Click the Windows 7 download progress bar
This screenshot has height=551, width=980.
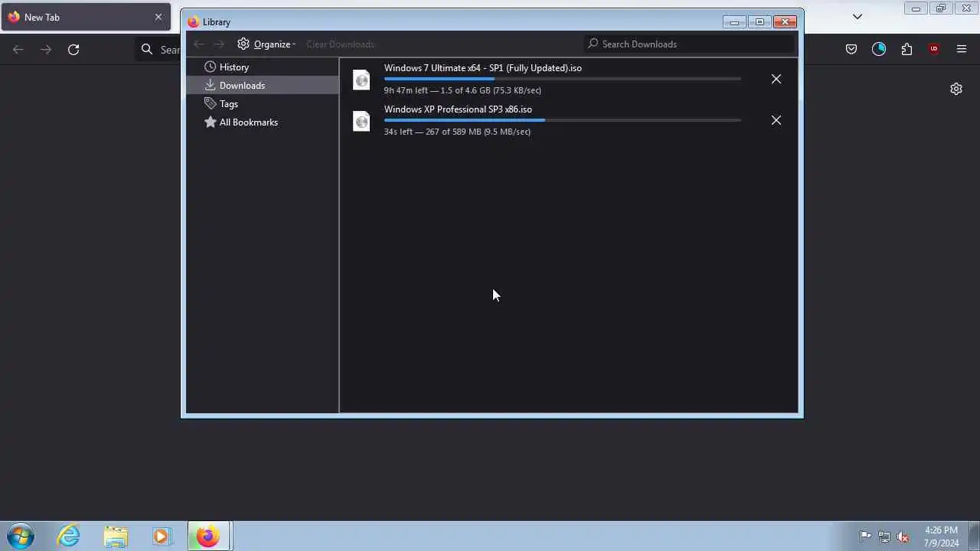coord(563,79)
